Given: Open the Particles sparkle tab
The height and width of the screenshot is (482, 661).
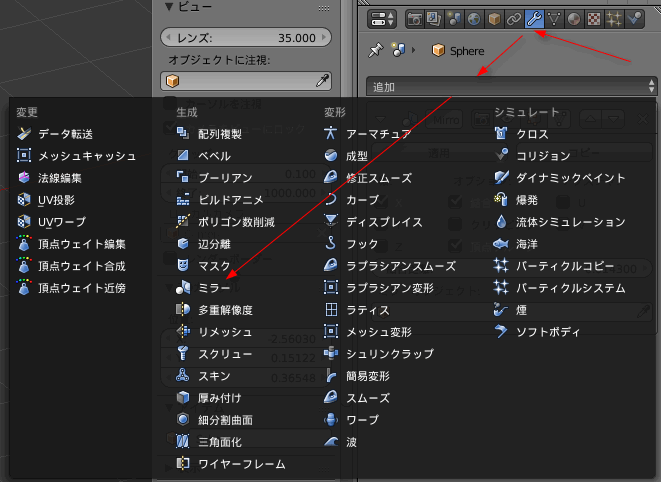Looking at the screenshot, I should pos(614,19).
